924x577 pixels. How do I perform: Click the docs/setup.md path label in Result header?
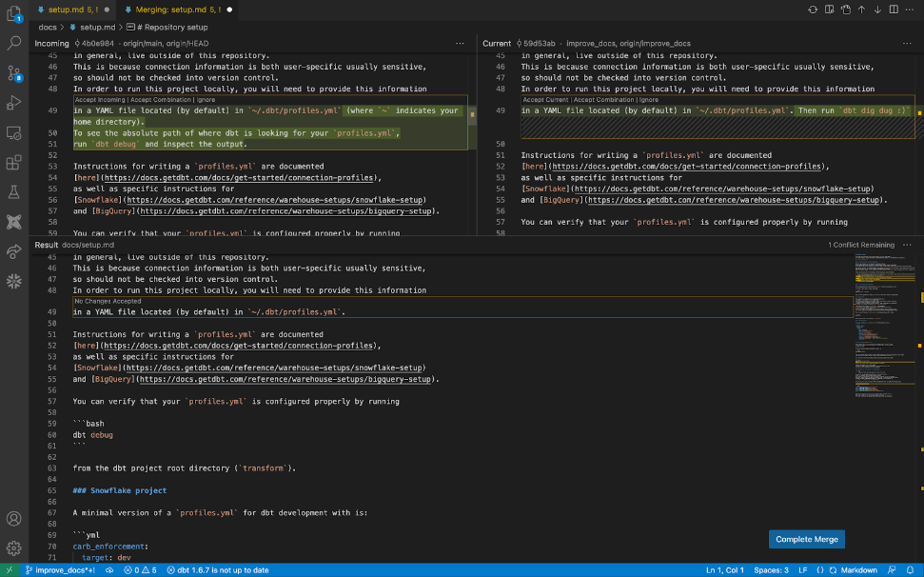coord(88,246)
